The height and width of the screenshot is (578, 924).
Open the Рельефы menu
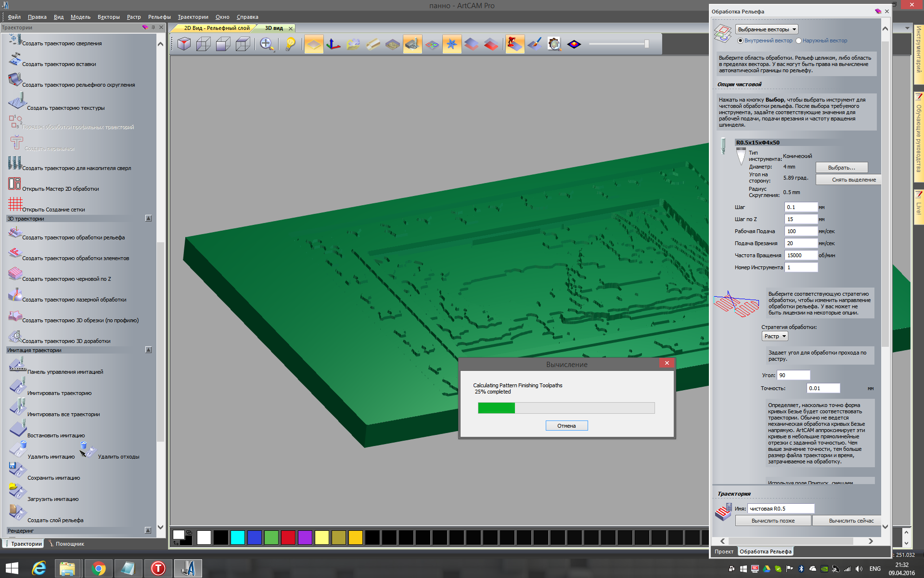coord(159,17)
